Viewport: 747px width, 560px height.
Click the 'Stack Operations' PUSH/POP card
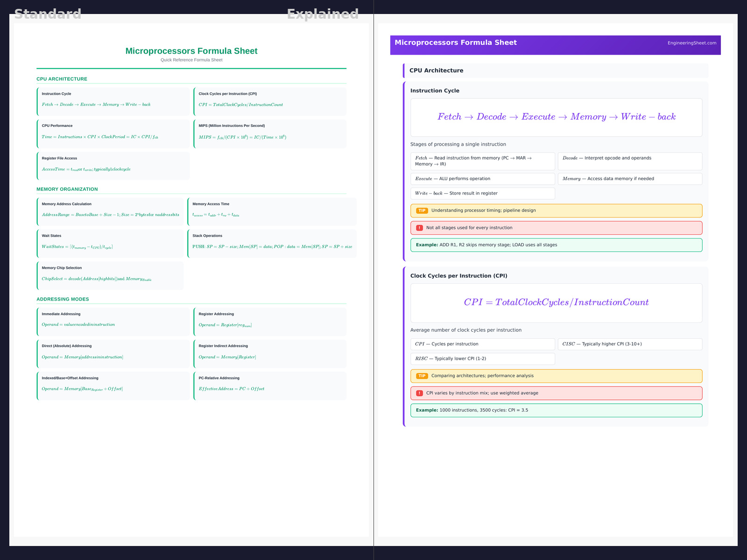point(272,243)
